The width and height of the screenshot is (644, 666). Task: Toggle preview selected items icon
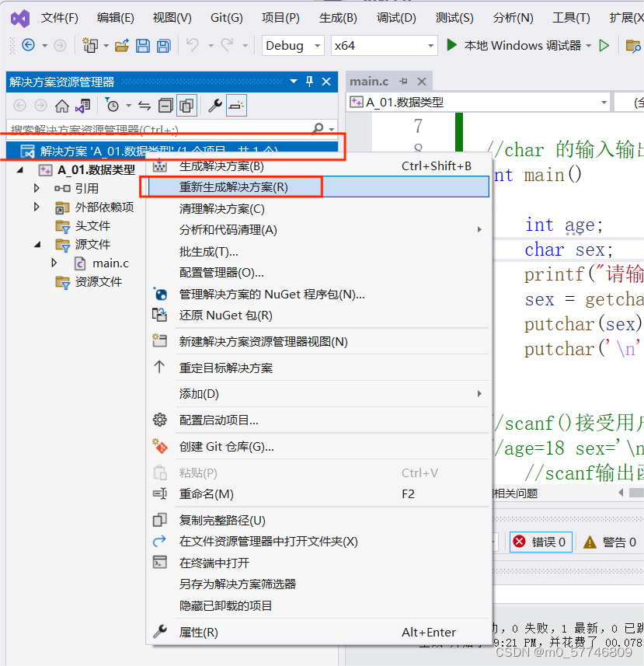(236, 106)
